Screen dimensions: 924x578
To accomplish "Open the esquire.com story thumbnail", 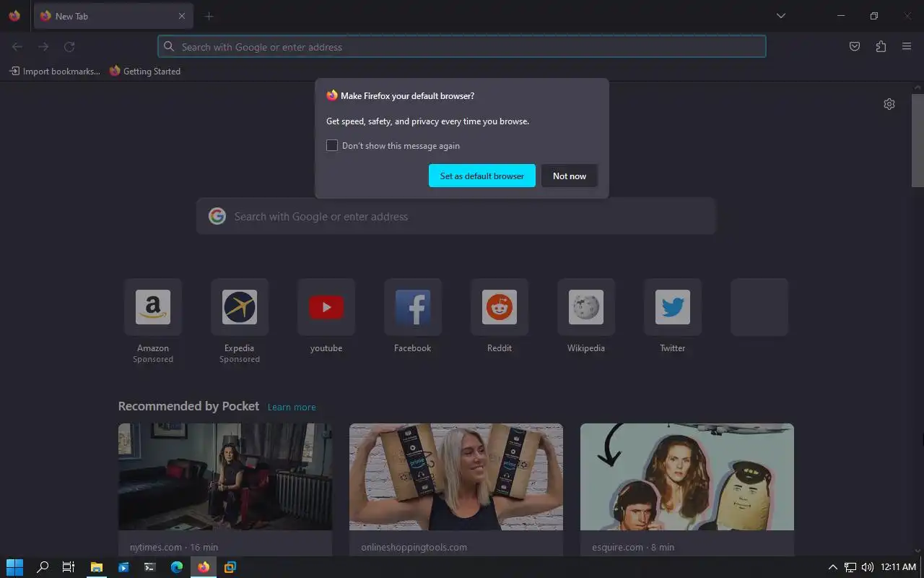I will (x=687, y=477).
